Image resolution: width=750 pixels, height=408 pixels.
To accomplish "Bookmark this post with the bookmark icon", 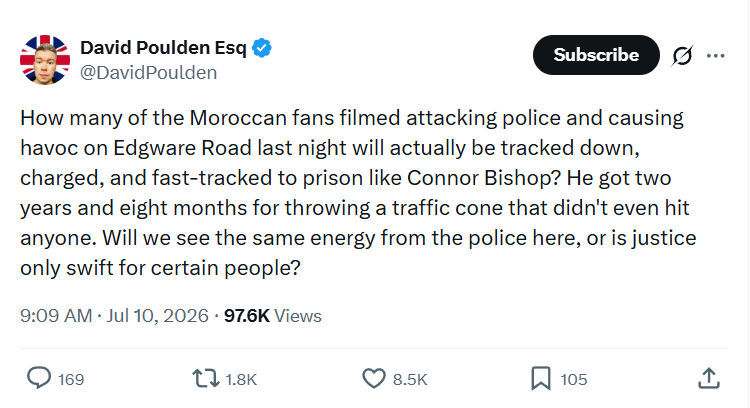I will [x=541, y=378].
